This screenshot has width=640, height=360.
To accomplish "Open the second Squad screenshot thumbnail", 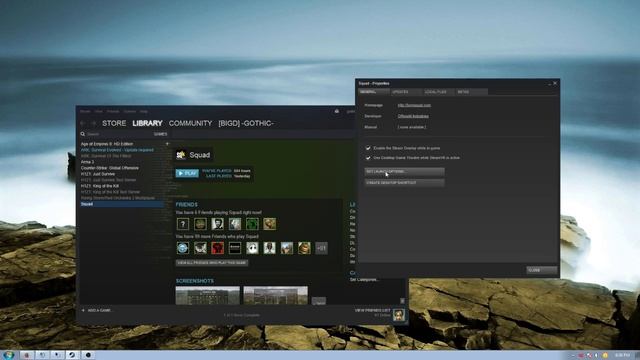I will (276, 296).
